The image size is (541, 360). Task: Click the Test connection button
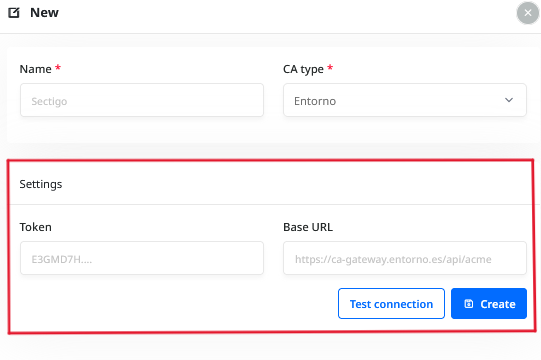[x=391, y=303]
